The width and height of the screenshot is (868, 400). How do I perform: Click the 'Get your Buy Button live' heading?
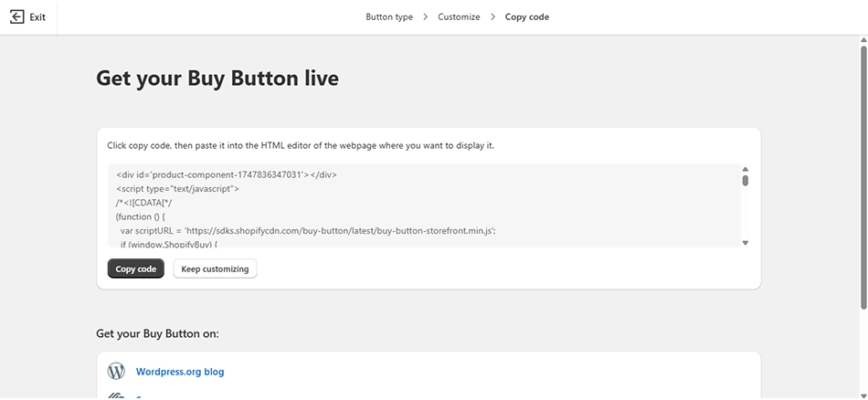point(217,78)
